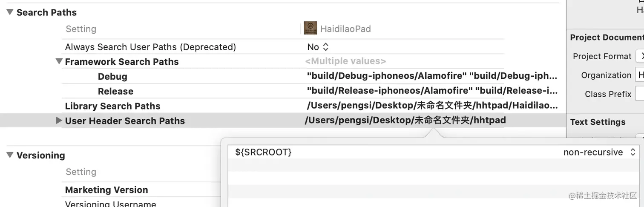Click the HaidilaoPad column header text
Screen dimensions: 644x207
click(x=345, y=29)
